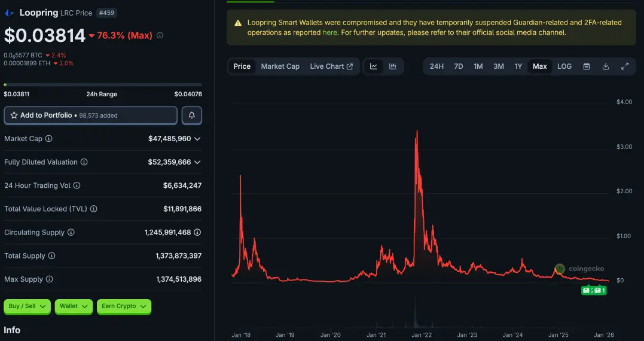This screenshot has height=341, width=644.
Task: Expand Market Cap details chevron
Action: point(197,139)
